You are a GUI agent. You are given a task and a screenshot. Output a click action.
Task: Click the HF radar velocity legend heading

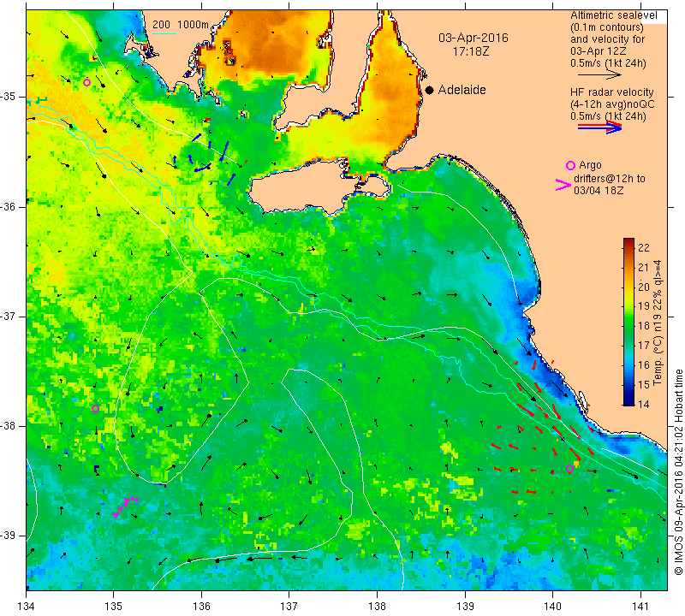coord(612,92)
